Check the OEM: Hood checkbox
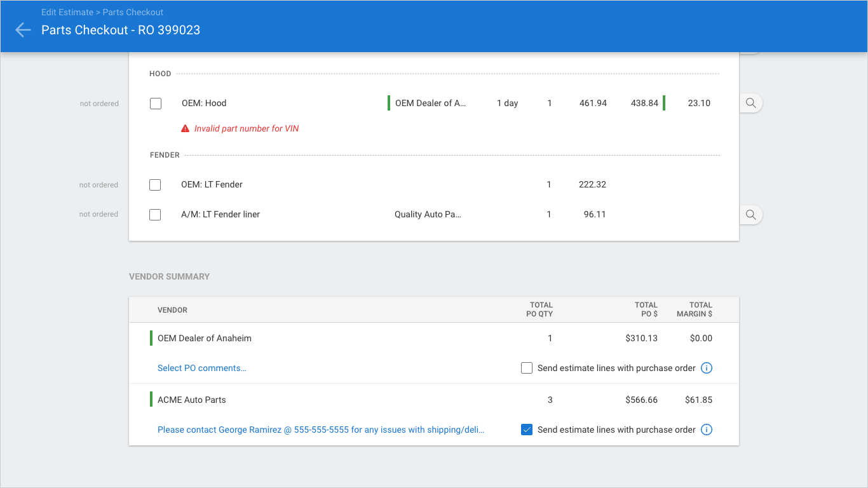Screen dimensions: 868x488 click(x=156, y=104)
